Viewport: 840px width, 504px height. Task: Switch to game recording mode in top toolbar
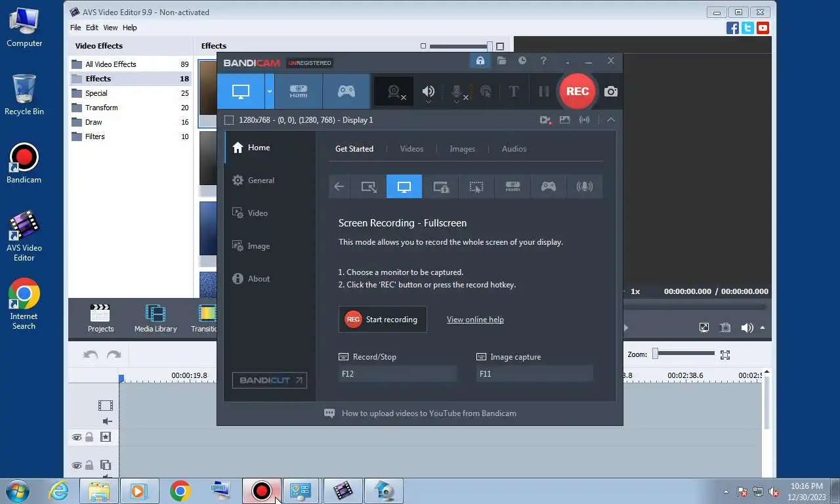pyautogui.click(x=346, y=91)
